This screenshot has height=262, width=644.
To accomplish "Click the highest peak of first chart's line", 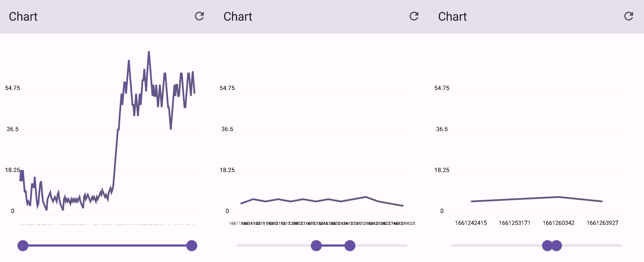I will pyautogui.click(x=149, y=52).
